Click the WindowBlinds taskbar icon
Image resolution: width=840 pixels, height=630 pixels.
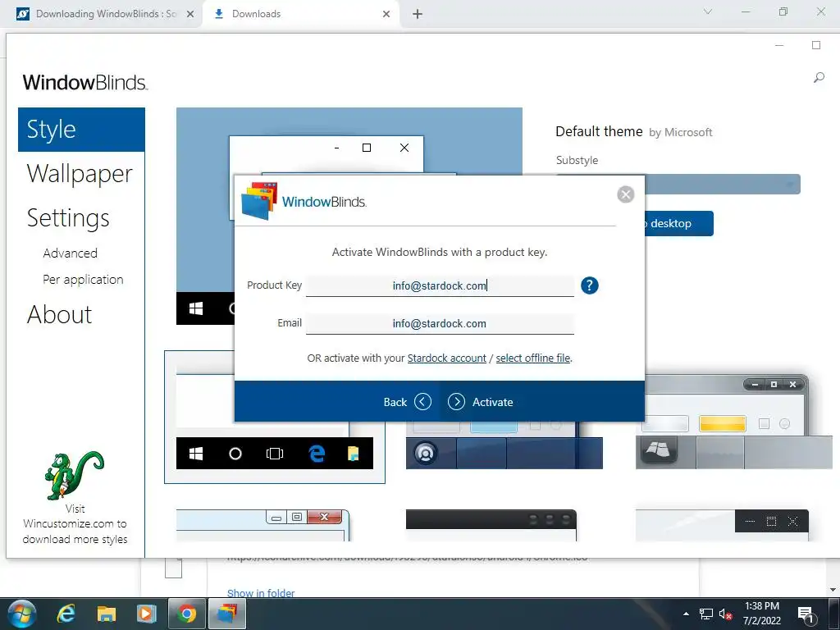pyautogui.click(x=227, y=614)
